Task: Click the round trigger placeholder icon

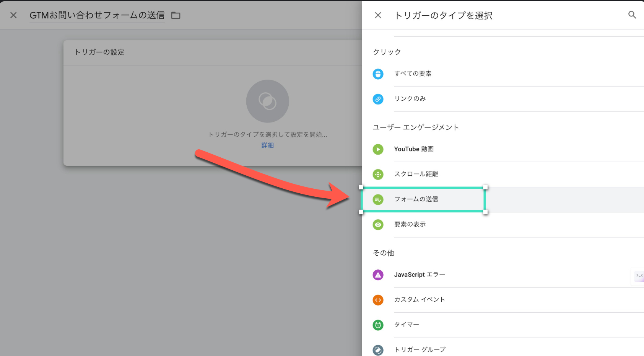Action: tap(267, 101)
